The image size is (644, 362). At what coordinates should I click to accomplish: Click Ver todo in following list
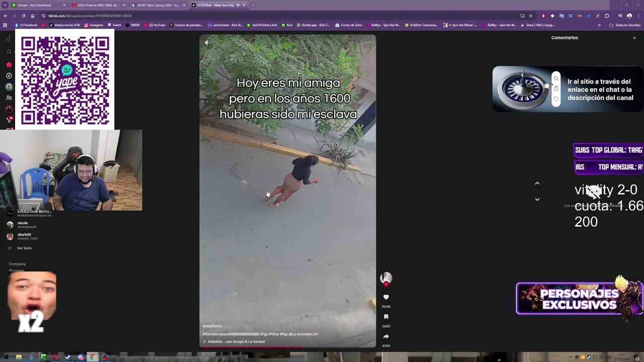click(x=24, y=248)
